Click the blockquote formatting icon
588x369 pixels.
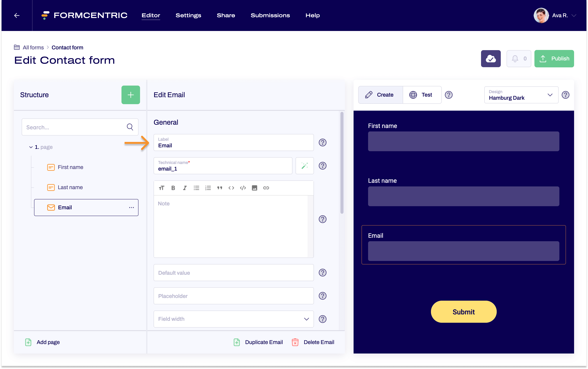pyautogui.click(x=220, y=187)
